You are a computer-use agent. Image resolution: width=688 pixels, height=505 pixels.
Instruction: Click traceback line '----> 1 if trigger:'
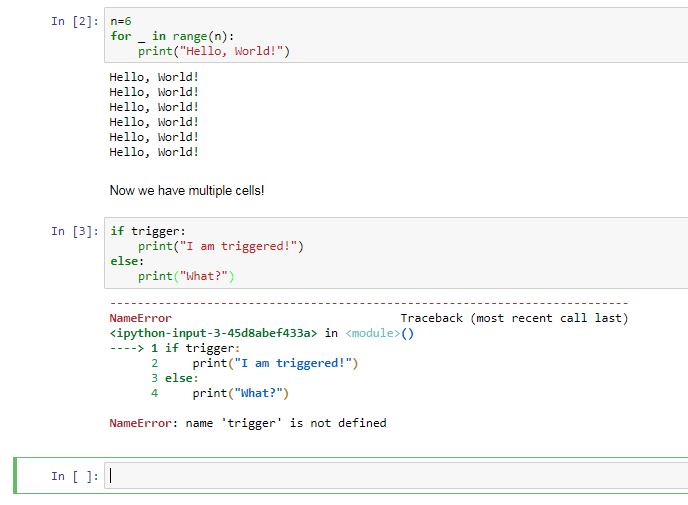[x=175, y=348]
